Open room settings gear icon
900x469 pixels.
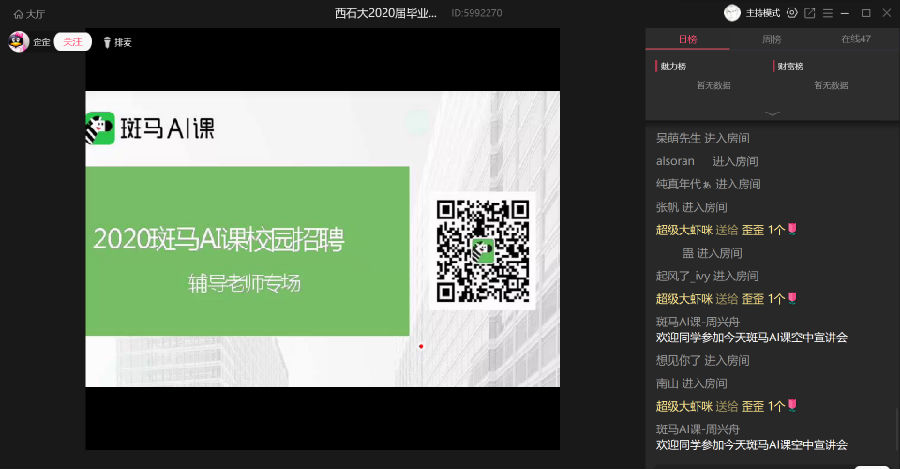coord(792,13)
